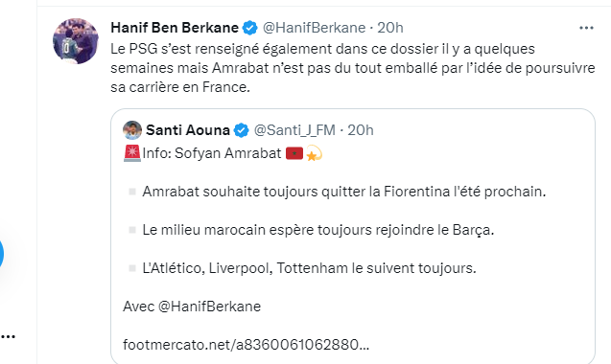Screen dimensions: 611x364
Task: Open quoted tweet via Fiorentina bullet line
Action: tap(344, 192)
